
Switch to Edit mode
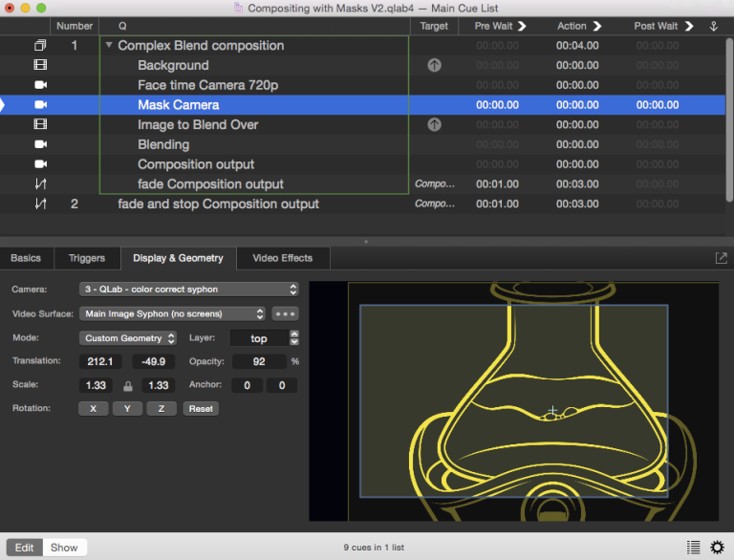coord(25,548)
